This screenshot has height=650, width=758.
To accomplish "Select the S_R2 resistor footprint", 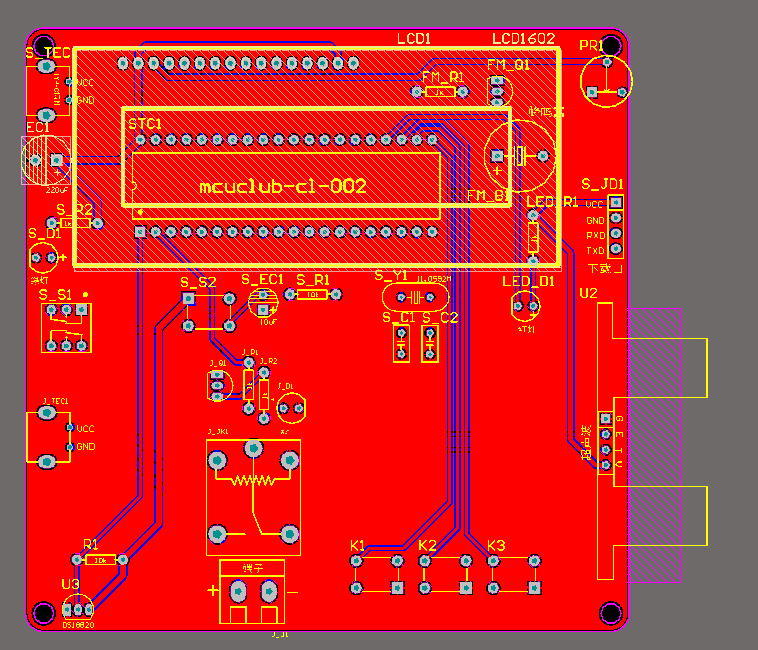I will (x=75, y=223).
